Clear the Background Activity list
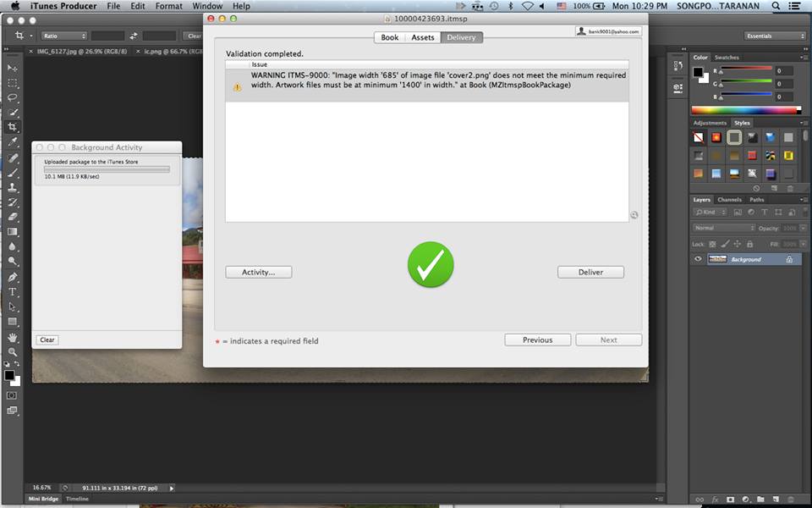Viewport: 812px width, 508px height. (x=47, y=340)
